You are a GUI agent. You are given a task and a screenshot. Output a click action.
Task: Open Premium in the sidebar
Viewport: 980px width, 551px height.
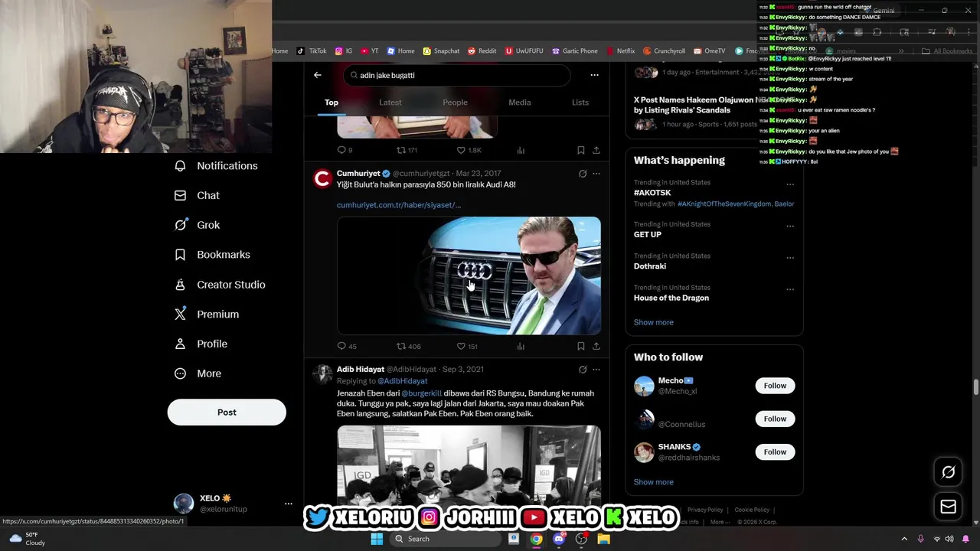click(x=206, y=315)
